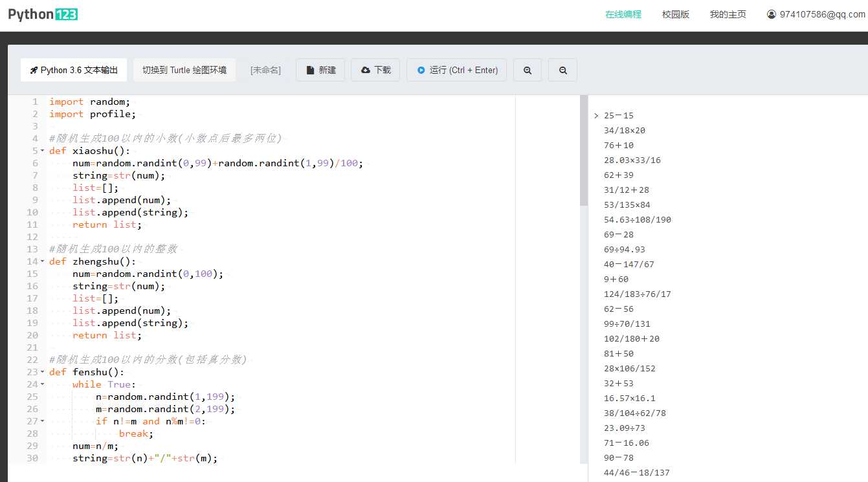Click output line 28.03×33/16
Screen dimensions: 868x482
[632, 160]
